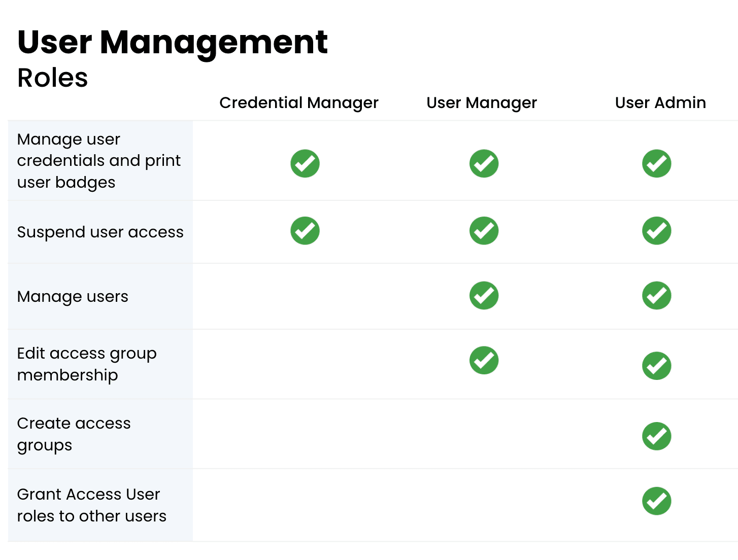Select the Roles subtitle
This screenshot has width=738, height=560.
coord(52,78)
